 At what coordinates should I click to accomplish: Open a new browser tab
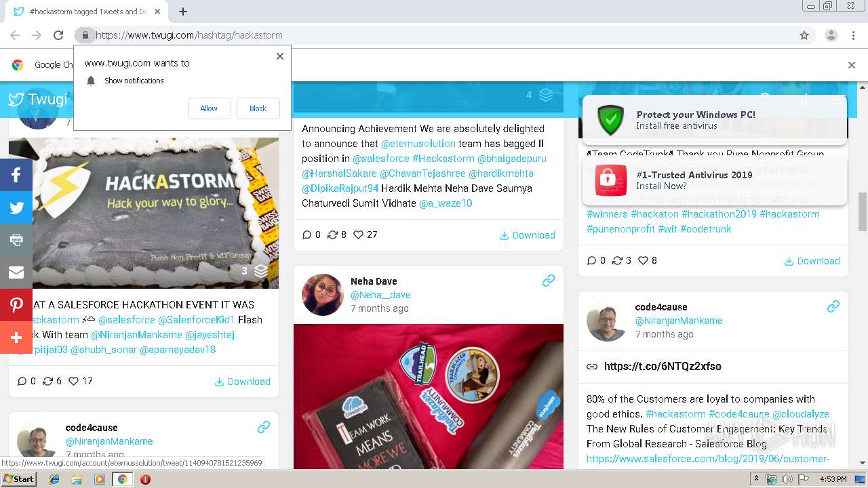183,12
